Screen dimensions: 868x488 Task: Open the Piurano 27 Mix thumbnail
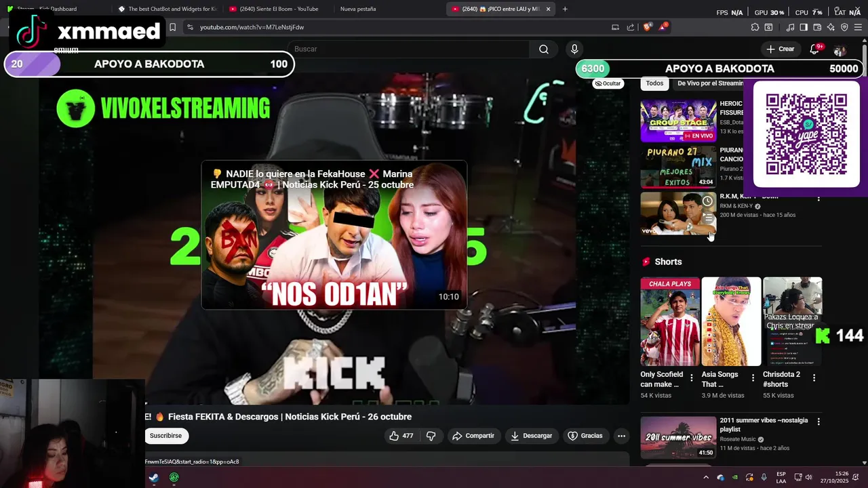click(x=678, y=167)
